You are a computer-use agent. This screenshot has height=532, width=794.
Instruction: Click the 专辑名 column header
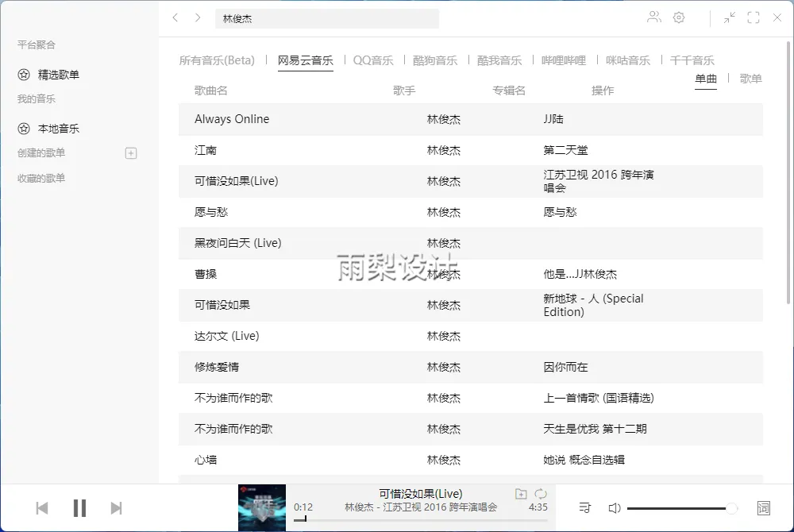[x=509, y=91]
